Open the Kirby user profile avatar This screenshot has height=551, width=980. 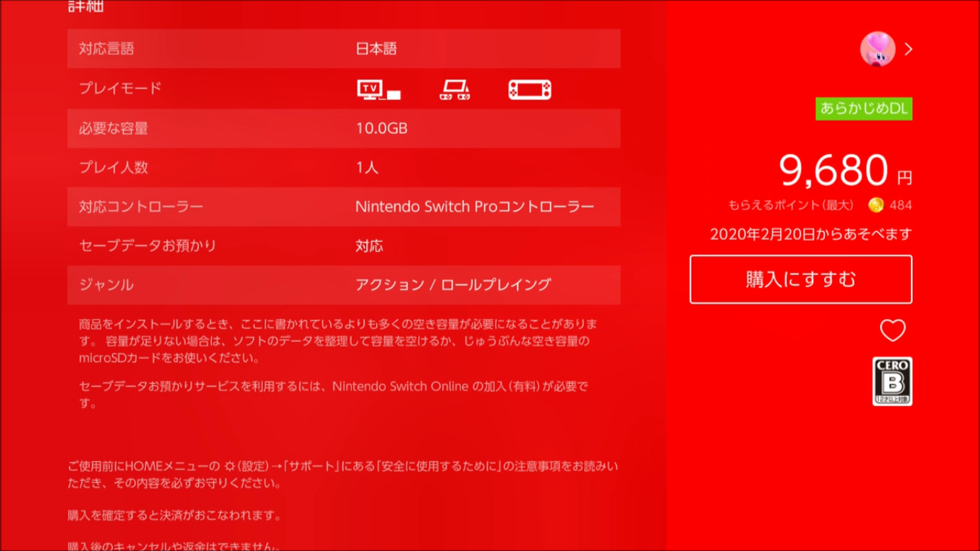click(877, 49)
